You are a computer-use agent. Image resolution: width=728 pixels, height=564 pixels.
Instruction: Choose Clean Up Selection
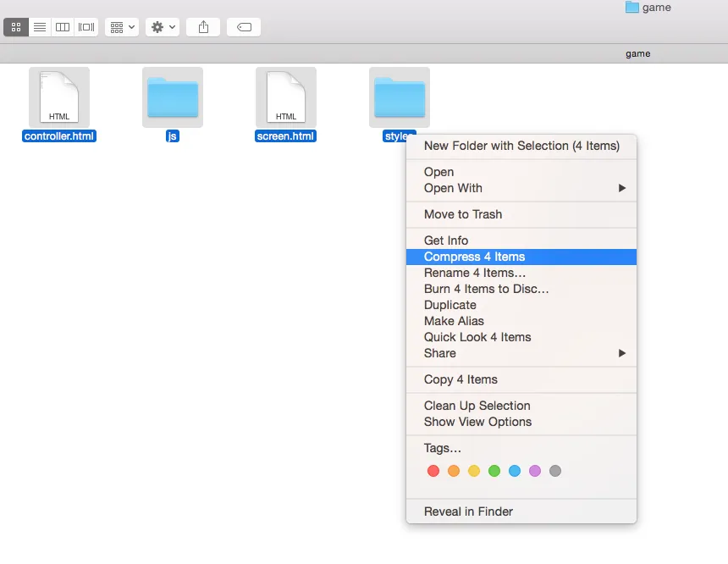(521, 406)
